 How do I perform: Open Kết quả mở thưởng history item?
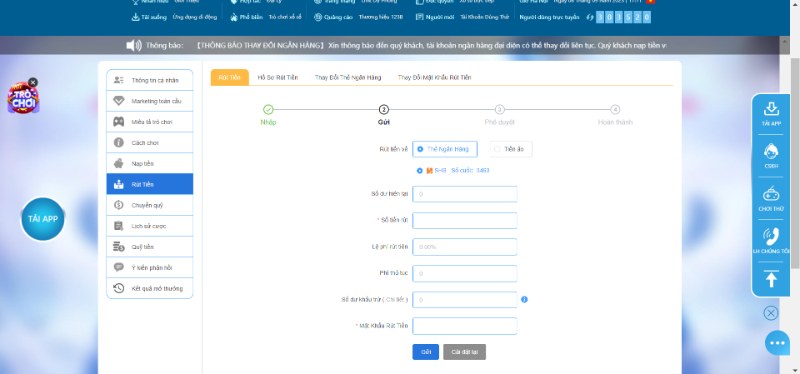click(x=149, y=288)
